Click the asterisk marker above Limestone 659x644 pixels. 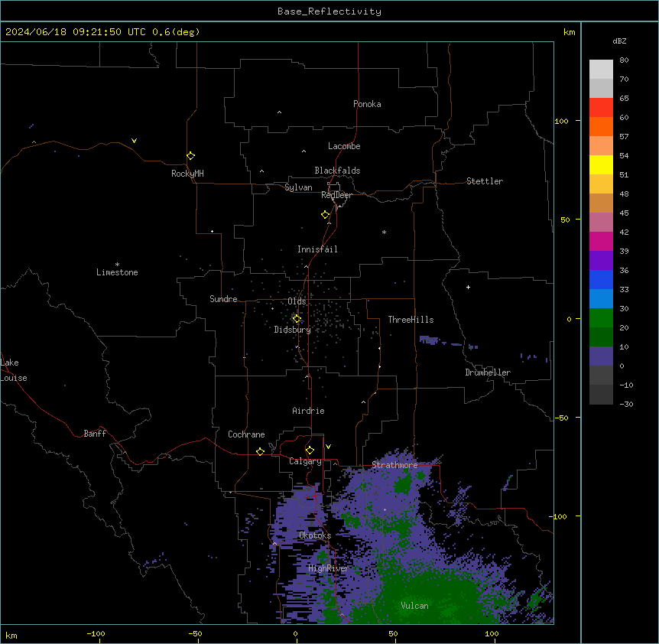[x=117, y=265]
